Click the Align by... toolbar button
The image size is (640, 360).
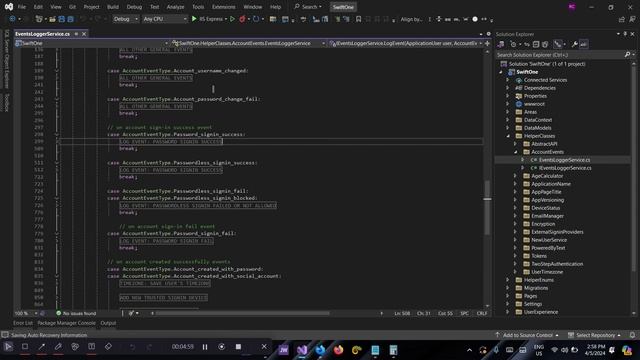point(411,19)
